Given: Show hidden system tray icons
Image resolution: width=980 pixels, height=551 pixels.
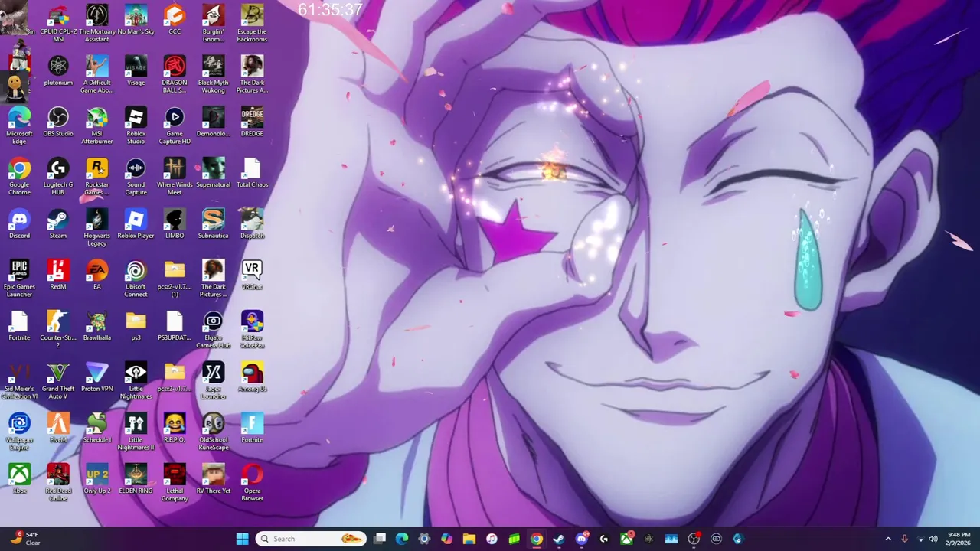Looking at the screenshot, I should 888,539.
